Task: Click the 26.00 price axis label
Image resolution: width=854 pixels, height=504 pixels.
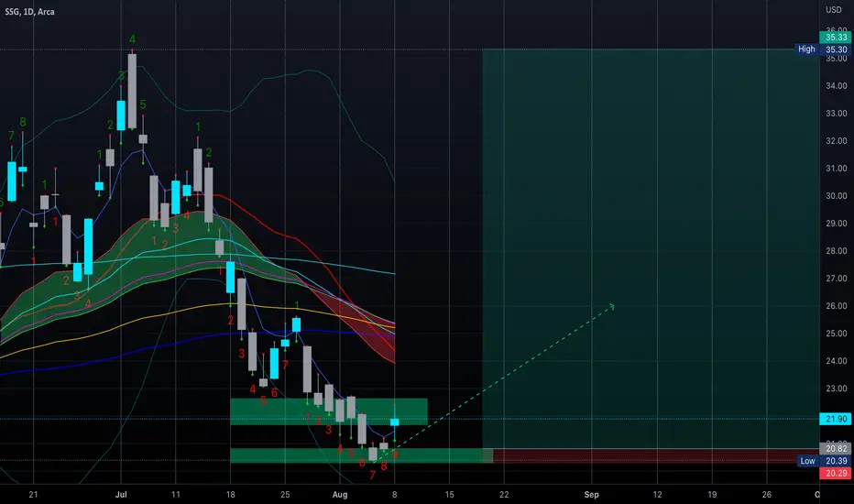Action: tap(836, 306)
